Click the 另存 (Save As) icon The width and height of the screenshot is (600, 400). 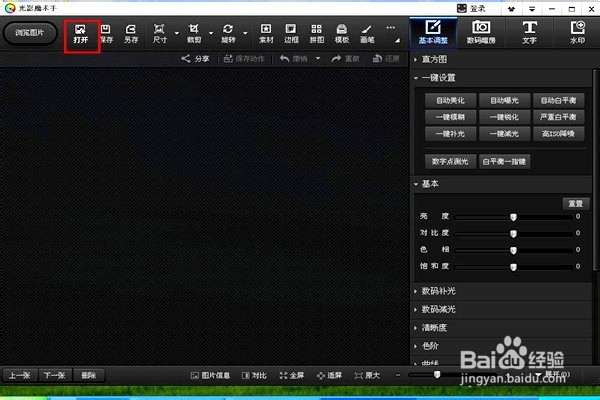click(131, 34)
